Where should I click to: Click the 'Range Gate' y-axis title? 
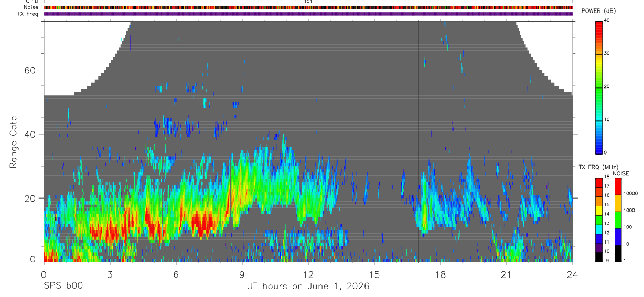point(14,141)
